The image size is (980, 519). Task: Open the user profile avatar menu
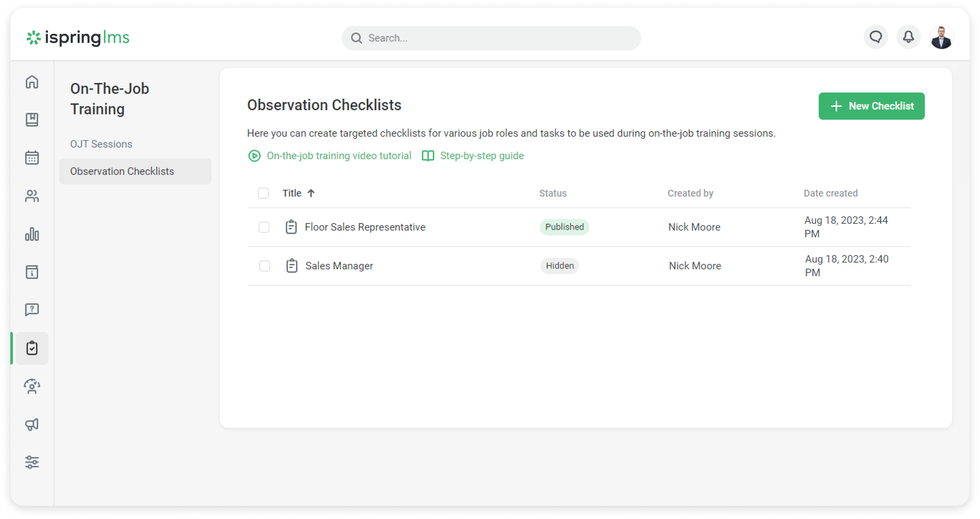pos(941,37)
